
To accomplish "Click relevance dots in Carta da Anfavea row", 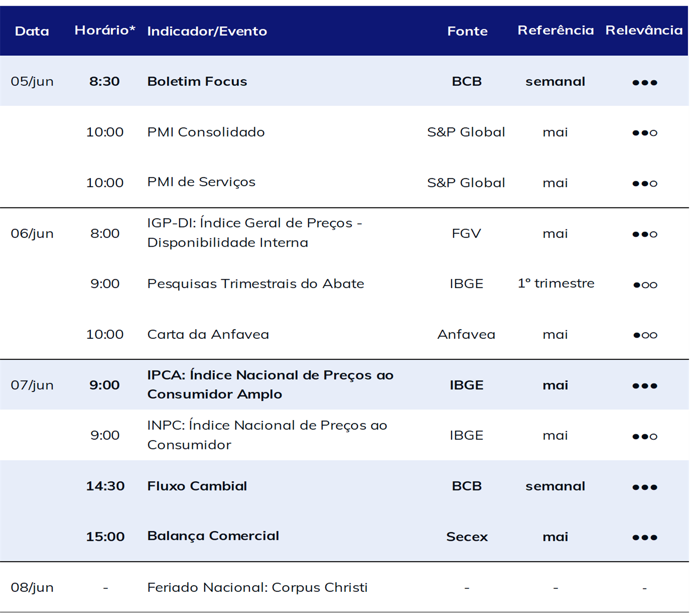I will pyautogui.click(x=645, y=335).
